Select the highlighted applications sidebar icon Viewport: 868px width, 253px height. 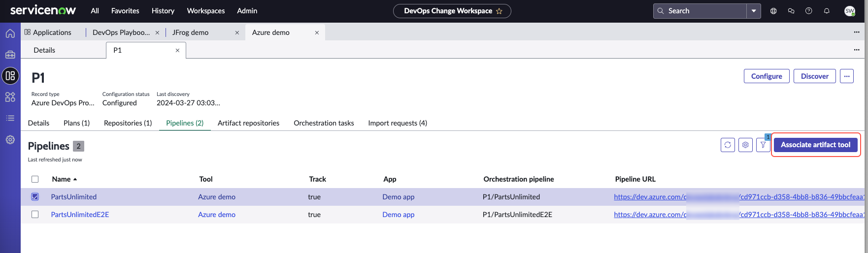pos(10,76)
